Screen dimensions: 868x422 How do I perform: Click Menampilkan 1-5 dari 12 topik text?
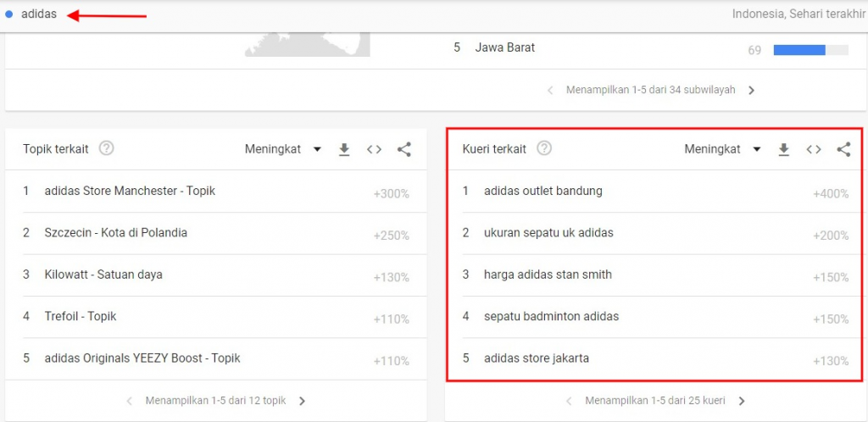point(216,401)
